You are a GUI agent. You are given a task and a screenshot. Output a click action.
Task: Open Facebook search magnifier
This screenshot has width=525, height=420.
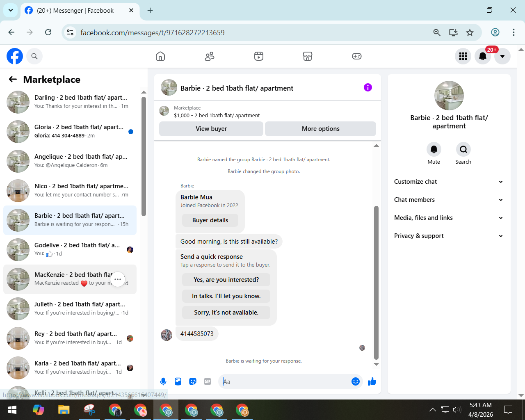[34, 56]
